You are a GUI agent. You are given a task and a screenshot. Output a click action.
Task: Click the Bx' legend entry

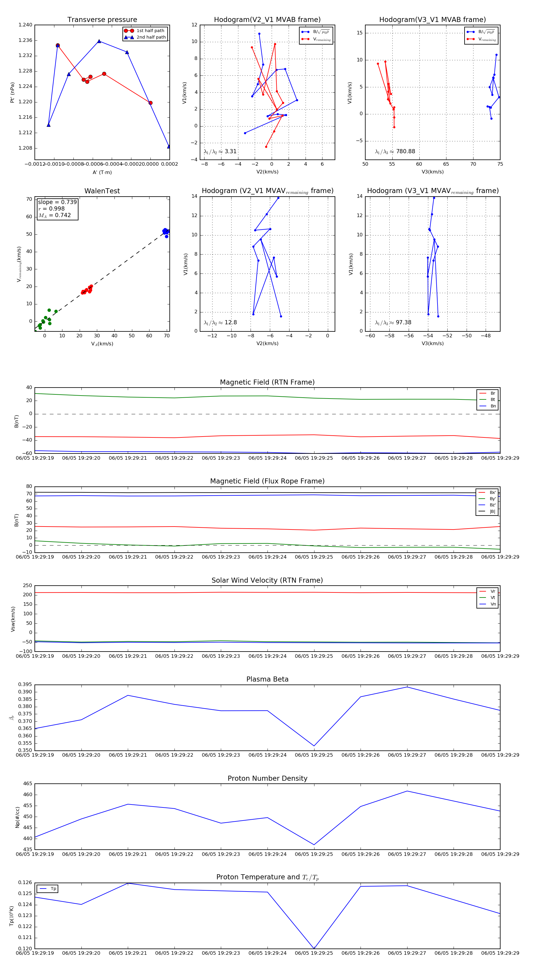click(x=487, y=493)
